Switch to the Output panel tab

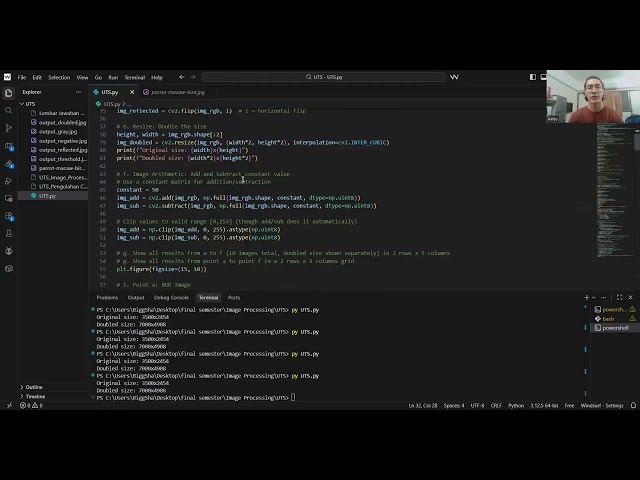(x=136, y=298)
